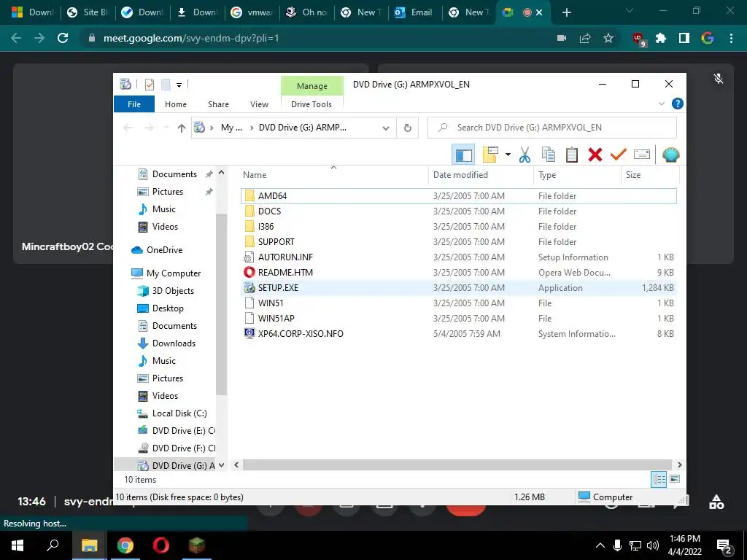Toggle the navigation pane toolbar icon

pyautogui.click(x=463, y=155)
